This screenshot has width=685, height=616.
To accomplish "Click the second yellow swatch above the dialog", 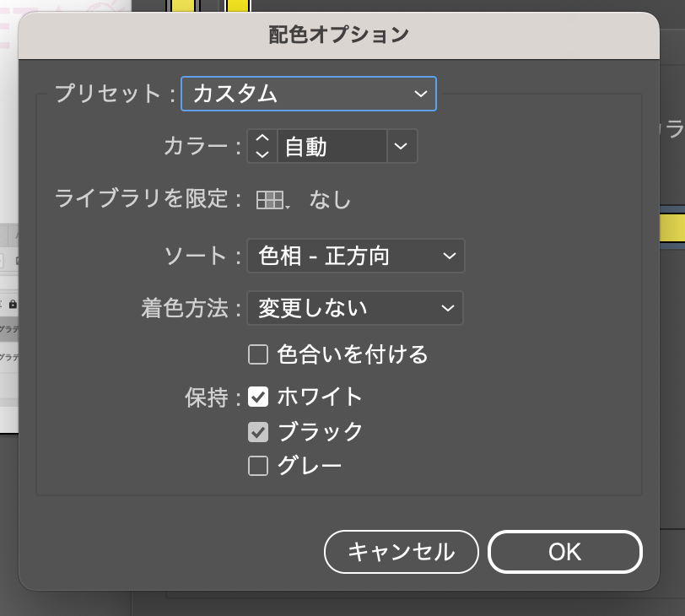I will click(238, 6).
